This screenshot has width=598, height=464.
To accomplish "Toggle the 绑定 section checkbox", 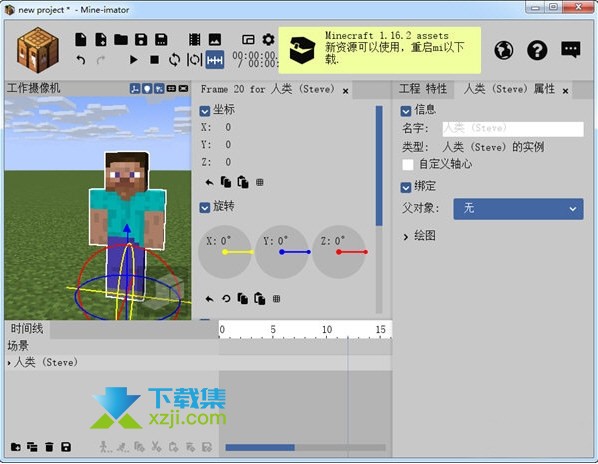I will [406, 187].
